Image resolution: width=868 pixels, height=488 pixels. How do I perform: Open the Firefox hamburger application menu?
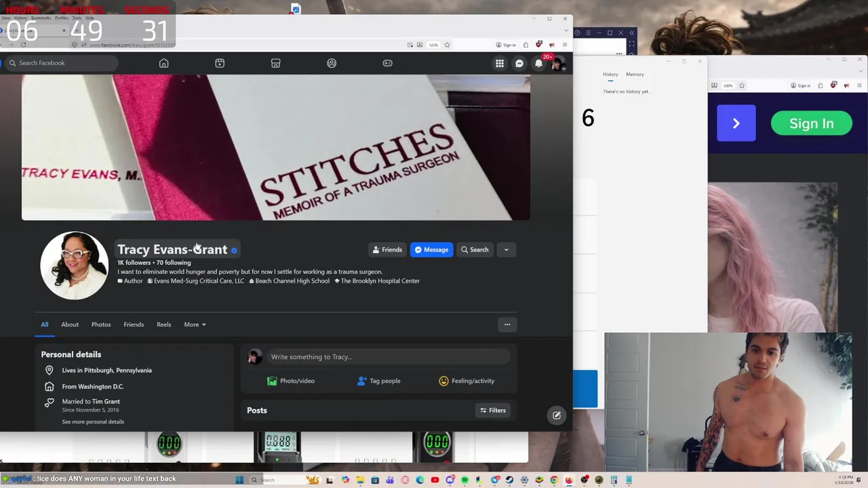[x=565, y=45]
